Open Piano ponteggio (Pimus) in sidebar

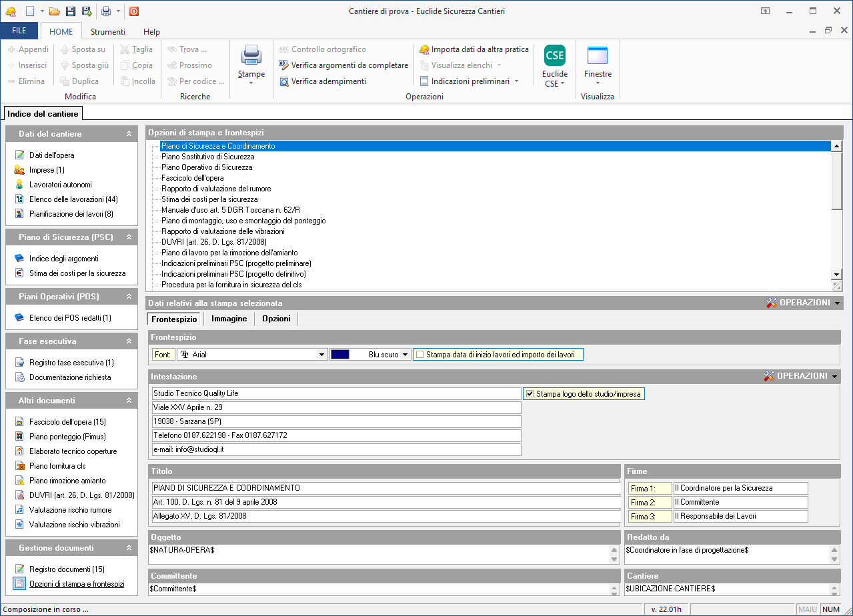(x=67, y=437)
